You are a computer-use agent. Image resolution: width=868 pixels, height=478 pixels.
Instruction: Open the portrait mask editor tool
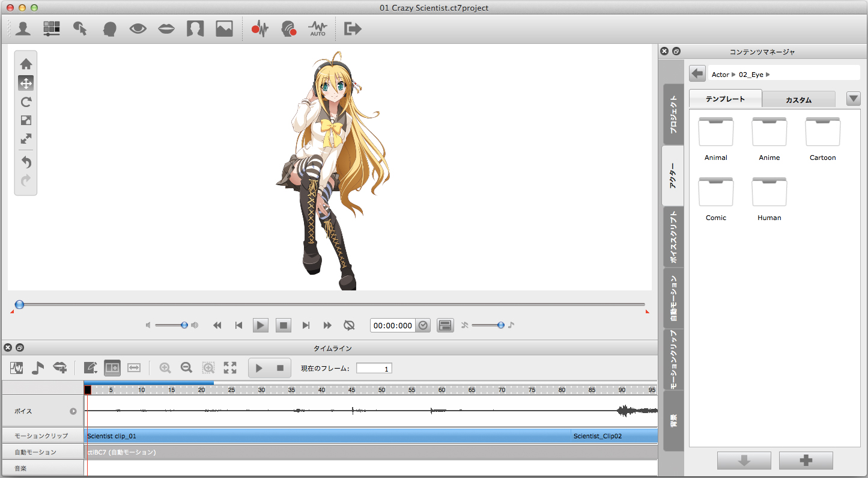tap(195, 28)
